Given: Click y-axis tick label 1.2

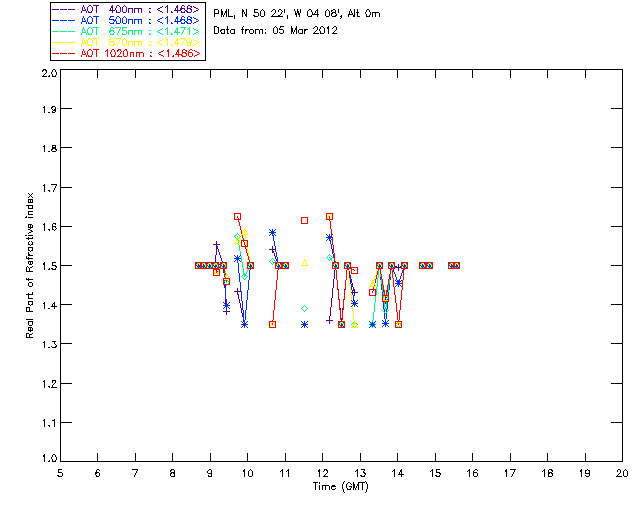Looking at the screenshot, I should [49, 384].
